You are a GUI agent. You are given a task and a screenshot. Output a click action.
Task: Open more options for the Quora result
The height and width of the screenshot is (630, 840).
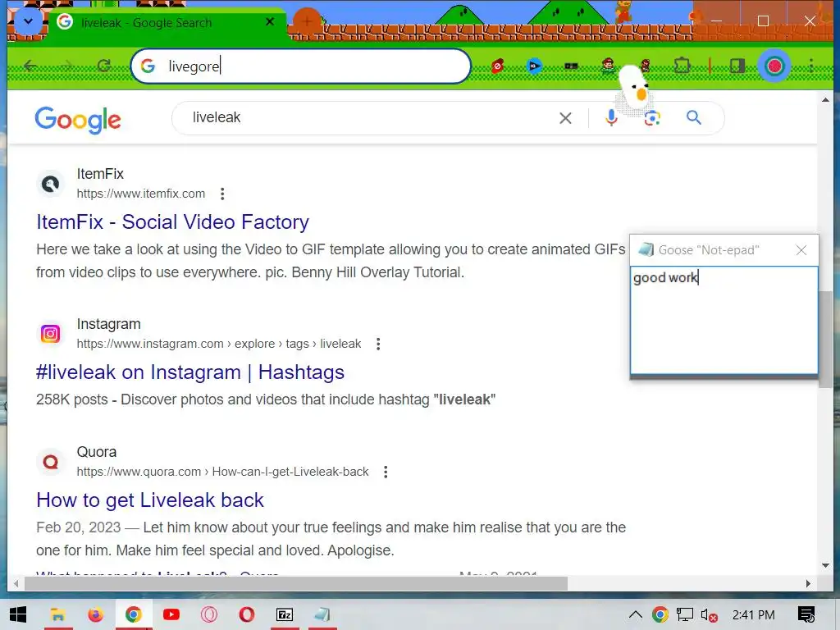(x=386, y=472)
